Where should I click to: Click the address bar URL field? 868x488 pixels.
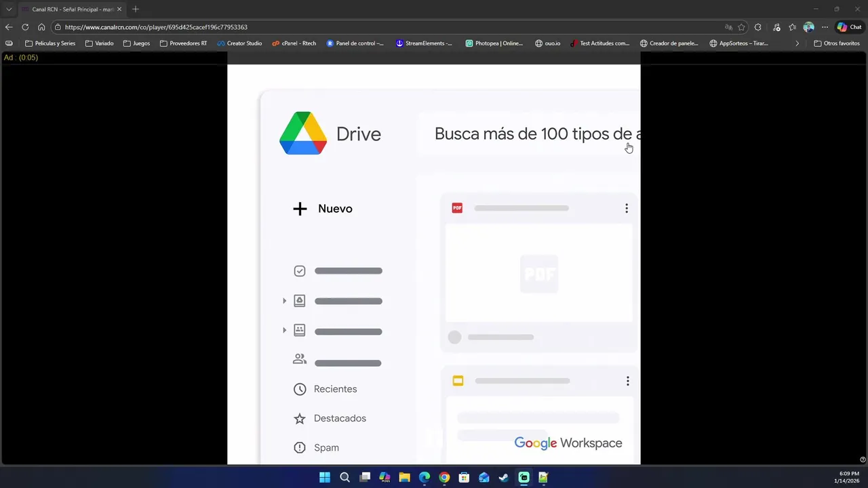click(387, 27)
